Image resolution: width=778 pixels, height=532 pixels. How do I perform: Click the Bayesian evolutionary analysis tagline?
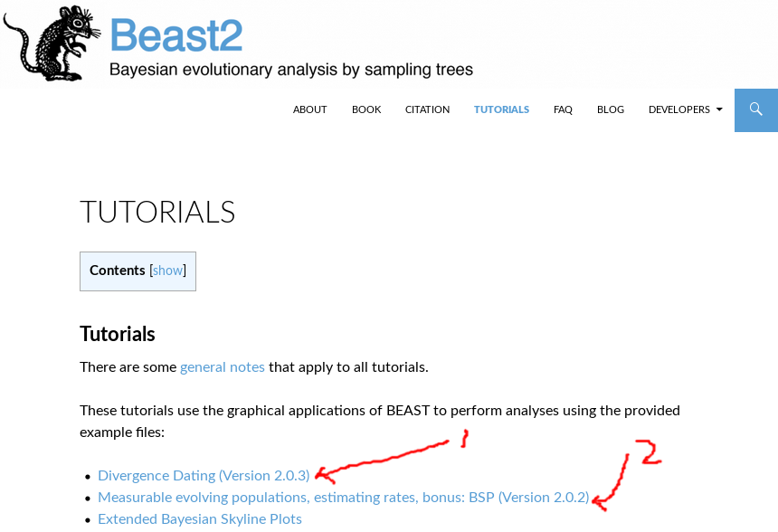coord(290,70)
